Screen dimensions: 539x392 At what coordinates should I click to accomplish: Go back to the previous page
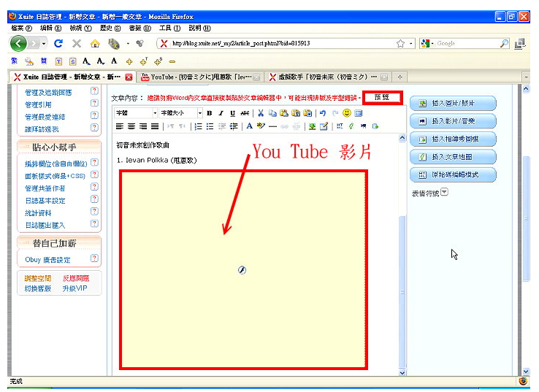click(18, 44)
